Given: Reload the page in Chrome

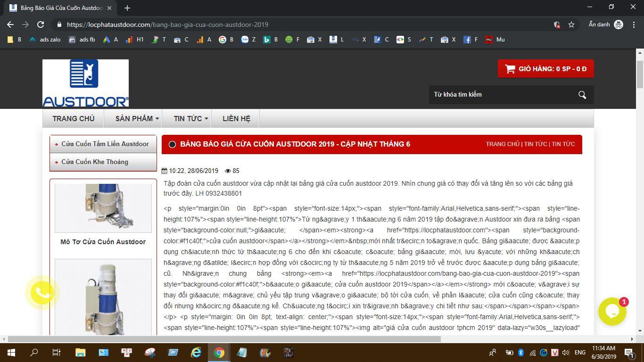Looking at the screenshot, I should click(41, 25).
